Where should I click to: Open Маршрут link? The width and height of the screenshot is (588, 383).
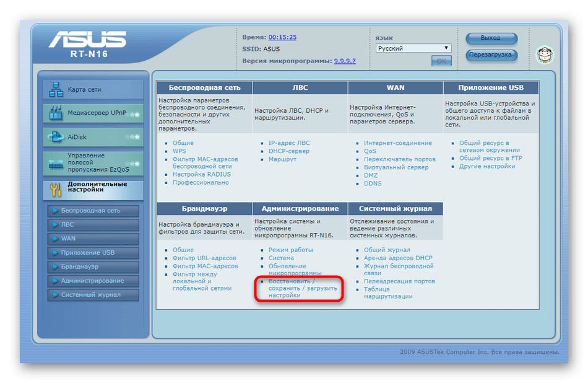pyautogui.click(x=282, y=159)
